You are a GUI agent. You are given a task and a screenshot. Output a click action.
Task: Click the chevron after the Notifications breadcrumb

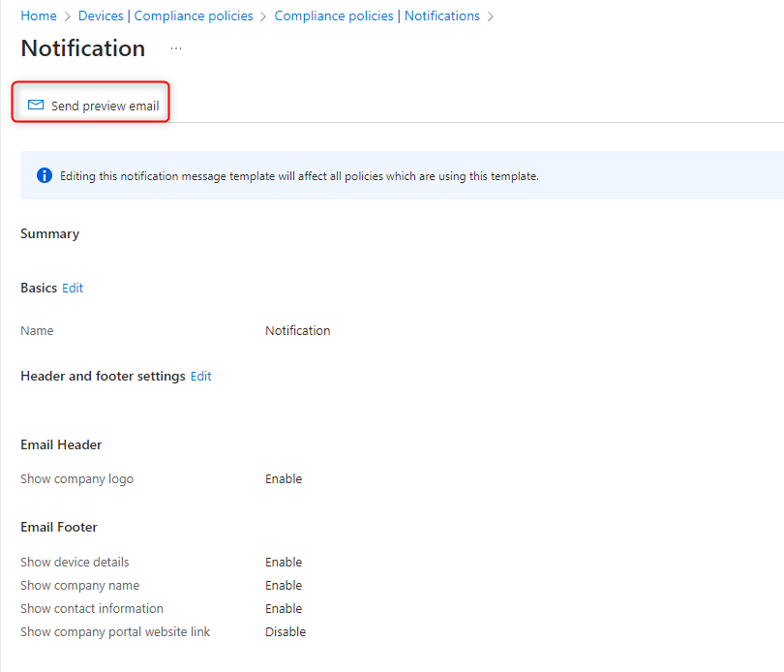click(x=491, y=15)
